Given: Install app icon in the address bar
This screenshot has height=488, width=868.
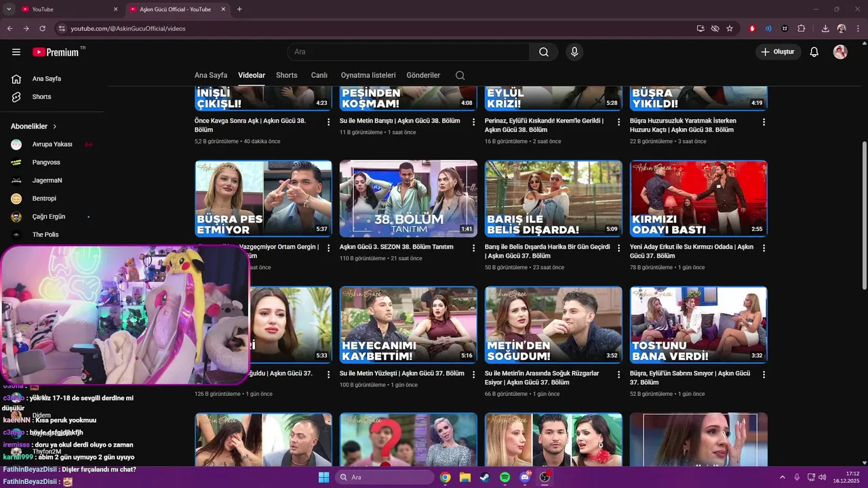Looking at the screenshot, I should (701, 28).
